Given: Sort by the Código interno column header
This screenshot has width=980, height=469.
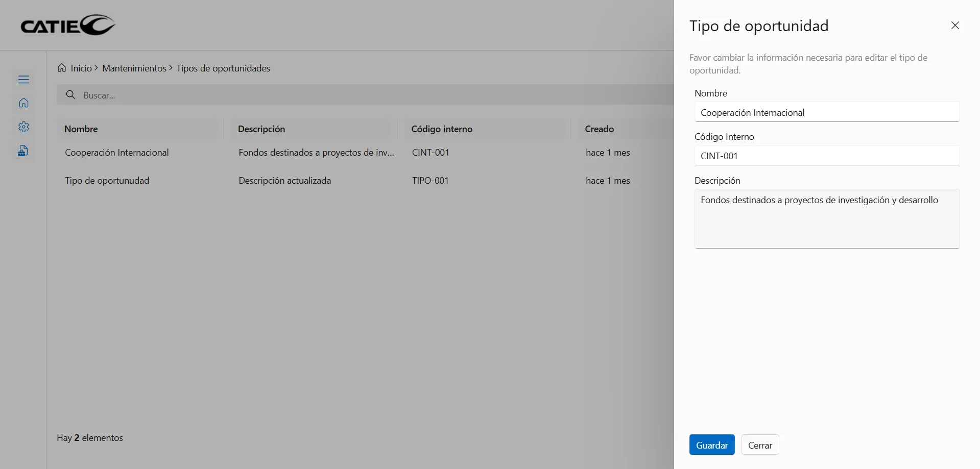Looking at the screenshot, I should click(442, 129).
